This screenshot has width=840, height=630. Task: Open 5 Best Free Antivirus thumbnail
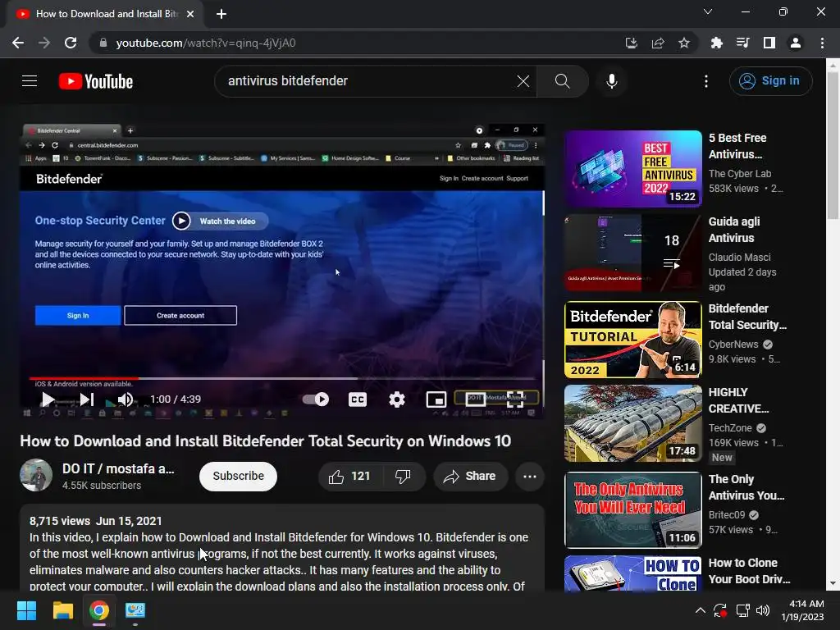click(x=632, y=169)
